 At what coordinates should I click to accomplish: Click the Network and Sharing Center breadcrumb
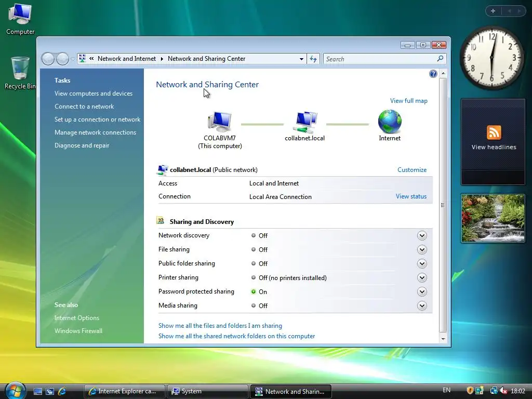click(206, 59)
